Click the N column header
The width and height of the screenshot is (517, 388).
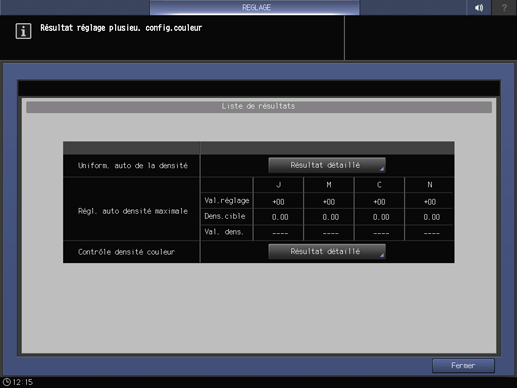pos(430,185)
